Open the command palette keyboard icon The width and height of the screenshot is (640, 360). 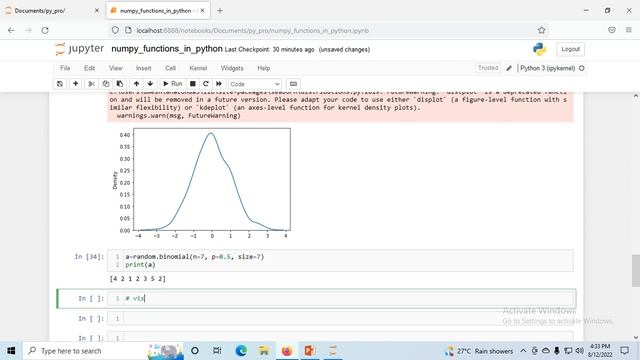293,84
